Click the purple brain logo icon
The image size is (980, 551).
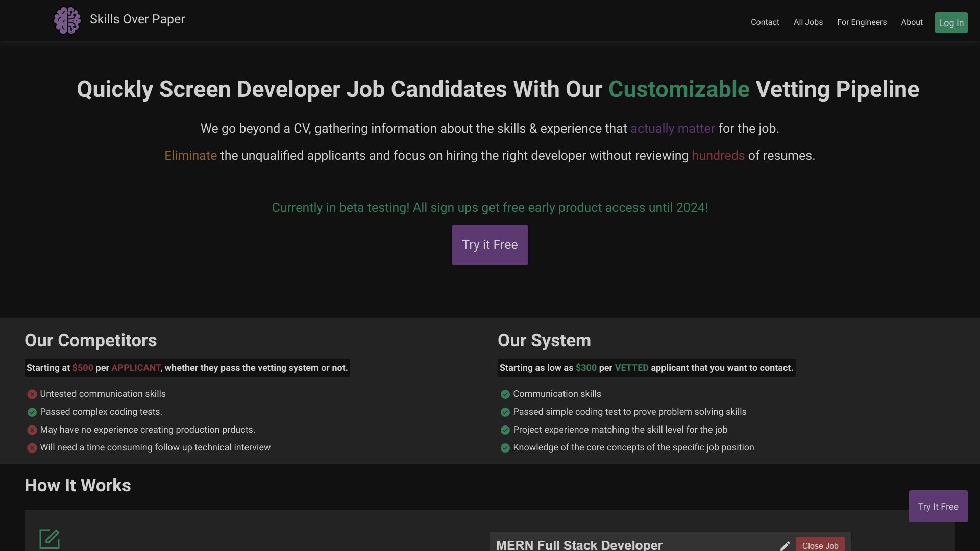67,20
